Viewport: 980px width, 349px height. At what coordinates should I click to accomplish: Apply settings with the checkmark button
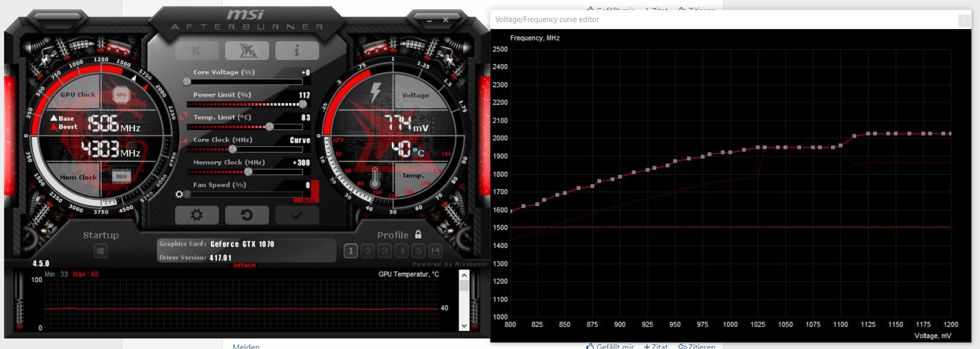297,215
